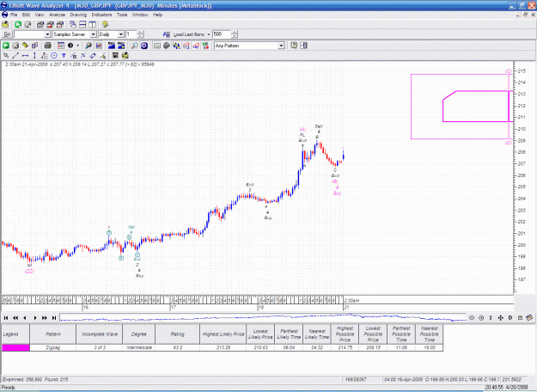The height and width of the screenshot is (392, 537).
Task: Select the blue text T tool
Action: [64, 56]
